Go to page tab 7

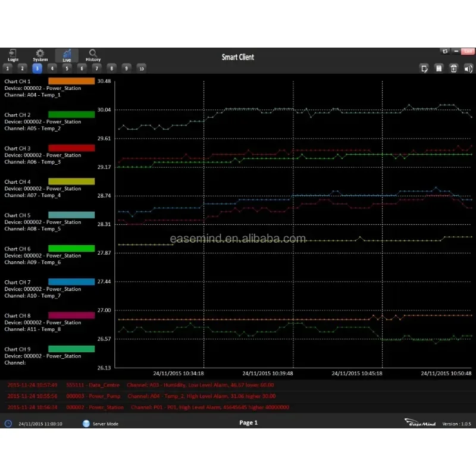[96, 68]
